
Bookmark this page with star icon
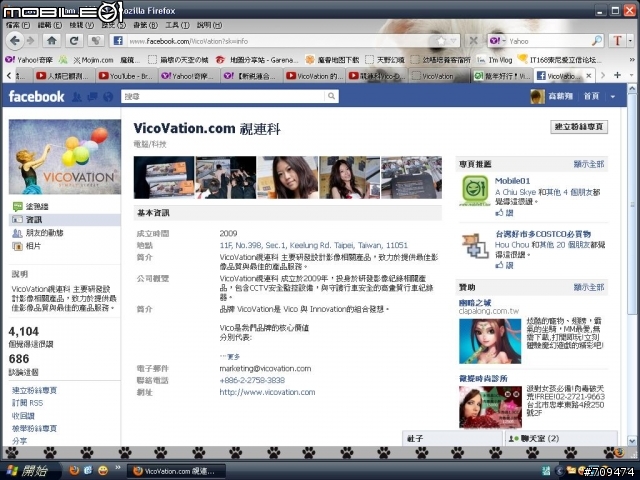click(x=441, y=41)
